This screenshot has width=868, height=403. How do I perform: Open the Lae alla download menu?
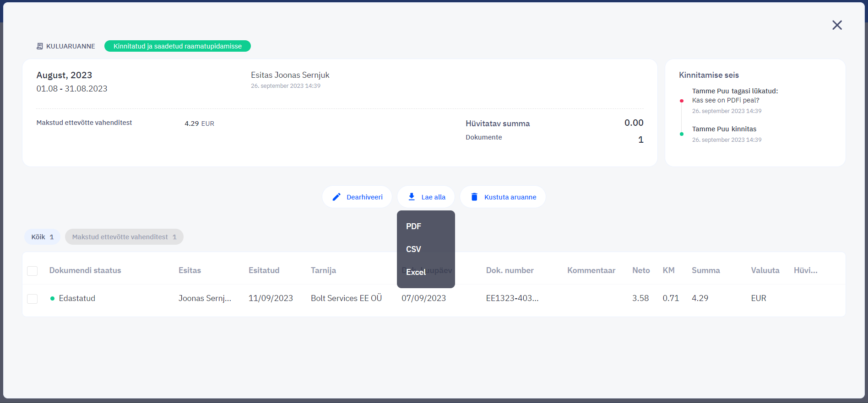point(426,197)
